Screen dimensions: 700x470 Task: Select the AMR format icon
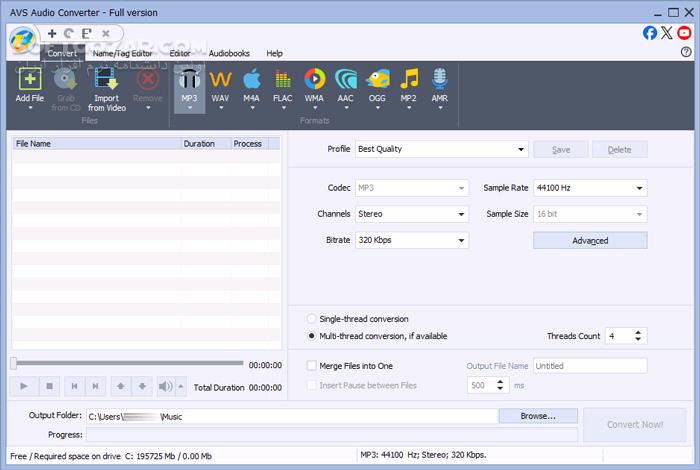[x=440, y=79]
